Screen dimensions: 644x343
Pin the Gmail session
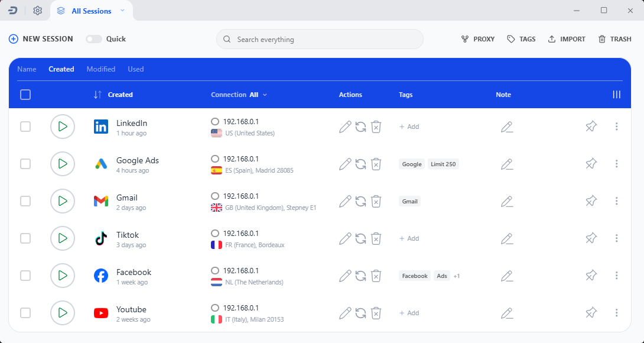coord(591,201)
